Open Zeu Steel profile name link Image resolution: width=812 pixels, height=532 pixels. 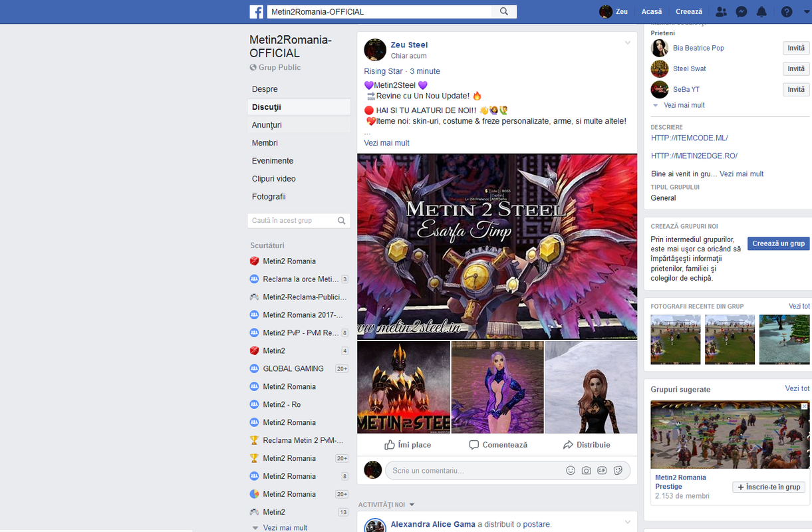[x=409, y=45]
